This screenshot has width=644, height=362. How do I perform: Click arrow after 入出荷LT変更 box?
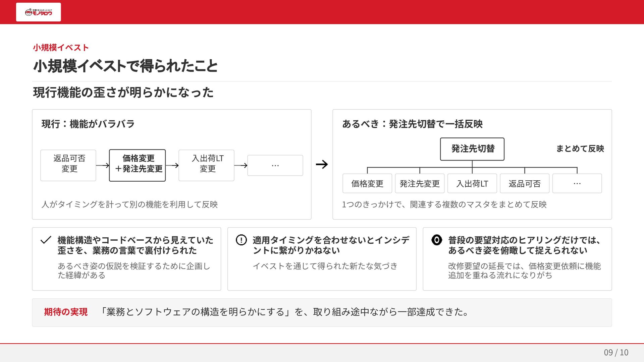[x=241, y=165]
